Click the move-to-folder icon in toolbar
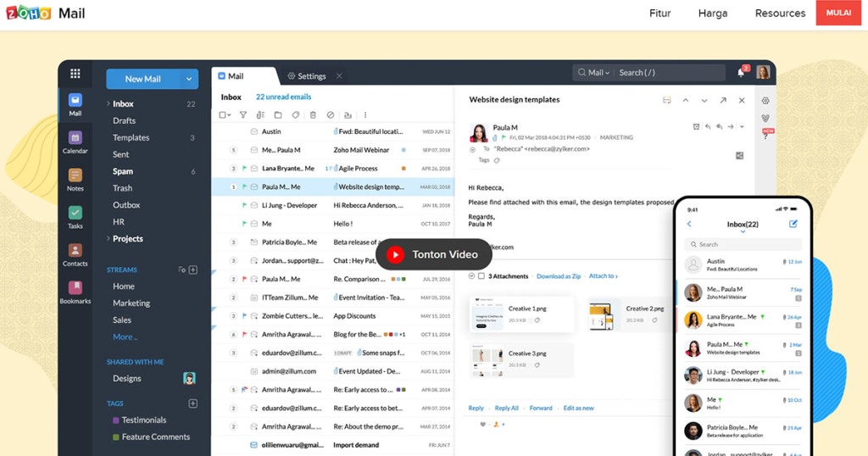 tap(278, 115)
